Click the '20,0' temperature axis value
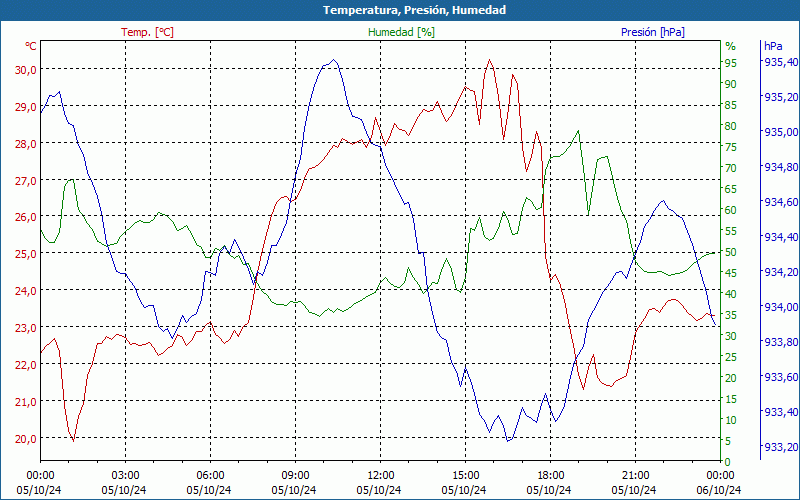Screen dimensions: 800x500 (x=26, y=439)
